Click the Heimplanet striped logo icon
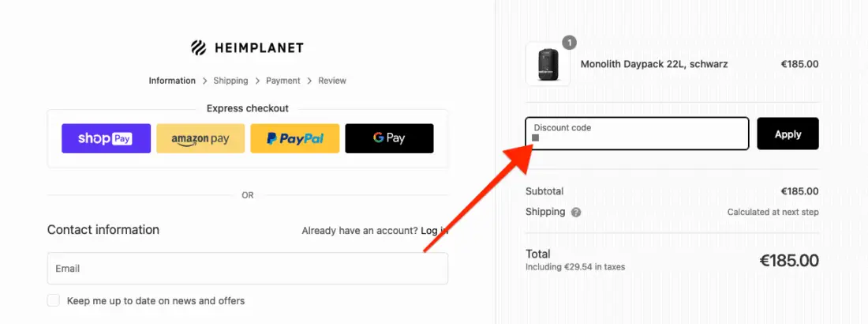Screen dimensions: 868x324 [199, 48]
